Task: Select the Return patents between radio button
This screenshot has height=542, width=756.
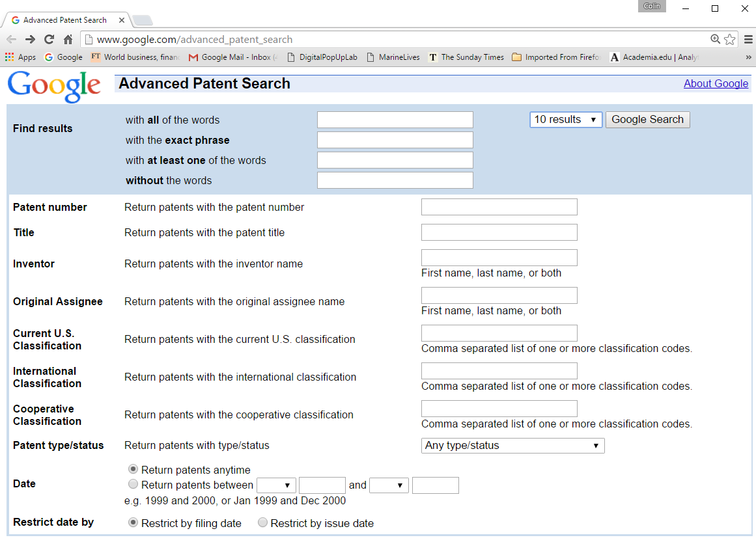Action: (x=133, y=484)
